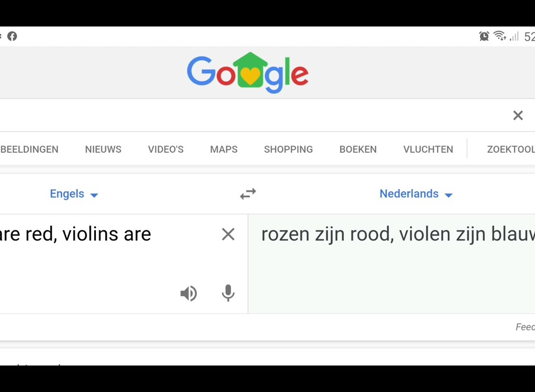Screen dimensions: 535x392
Task: Open the Facebook notification icon
Action: pyautogui.click(x=12, y=36)
